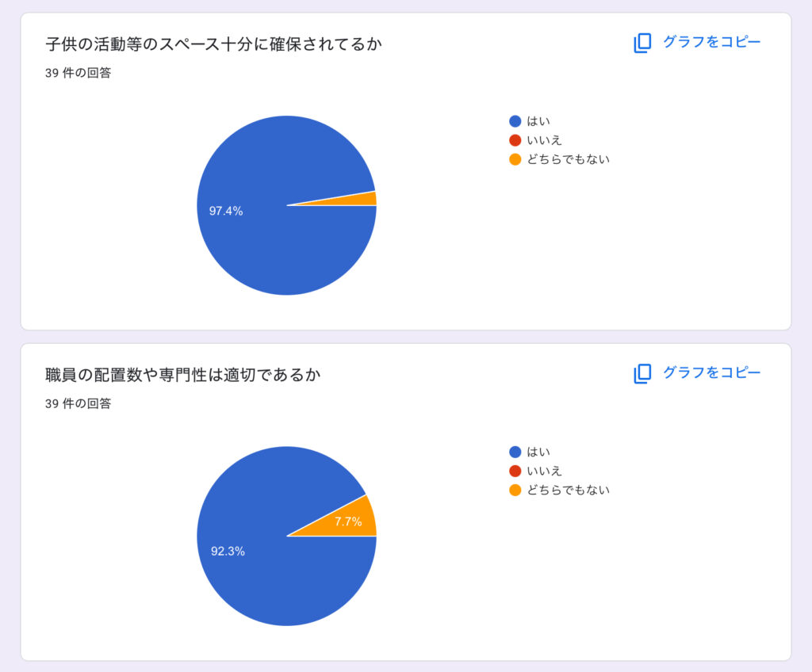Screen dimensions: 812x672
Task: Click the 39 件の回答 count under the first title
Action: [x=78, y=73]
